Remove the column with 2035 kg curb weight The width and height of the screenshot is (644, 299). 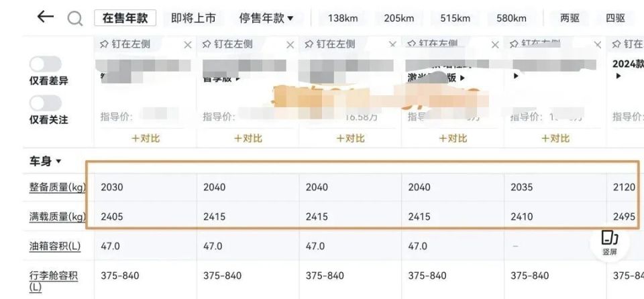coord(598,45)
